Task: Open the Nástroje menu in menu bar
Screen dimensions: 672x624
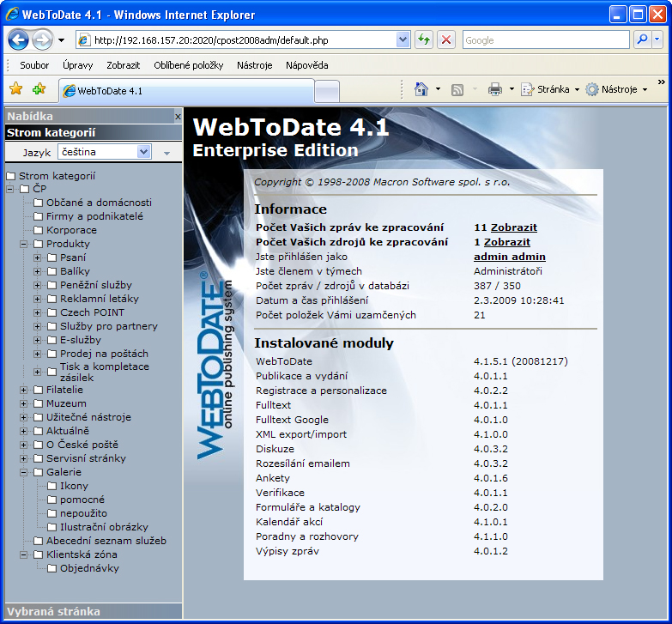Action: tap(254, 65)
